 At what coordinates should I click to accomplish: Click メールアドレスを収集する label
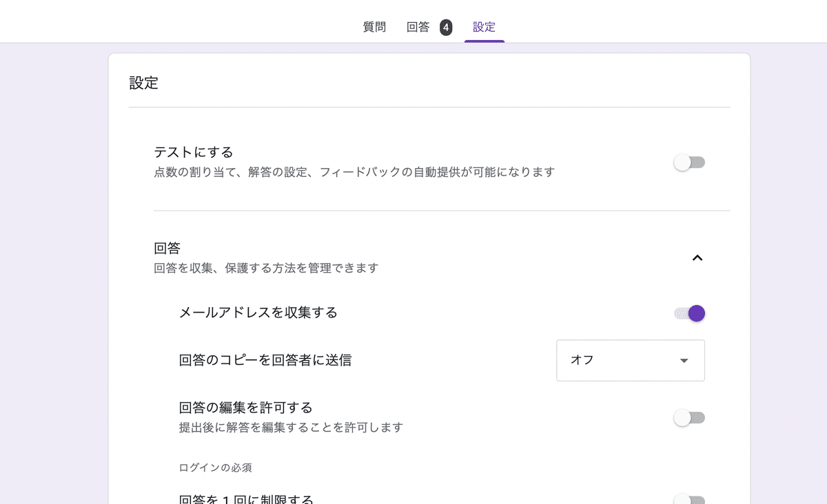[x=258, y=313]
